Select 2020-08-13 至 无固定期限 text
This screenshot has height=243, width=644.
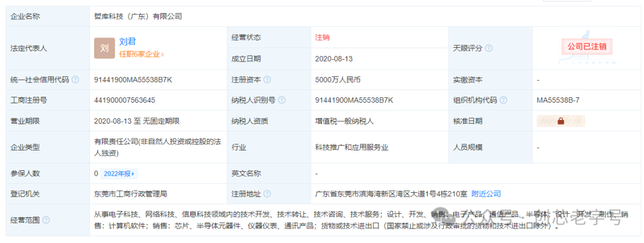pyautogui.click(x=137, y=121)
